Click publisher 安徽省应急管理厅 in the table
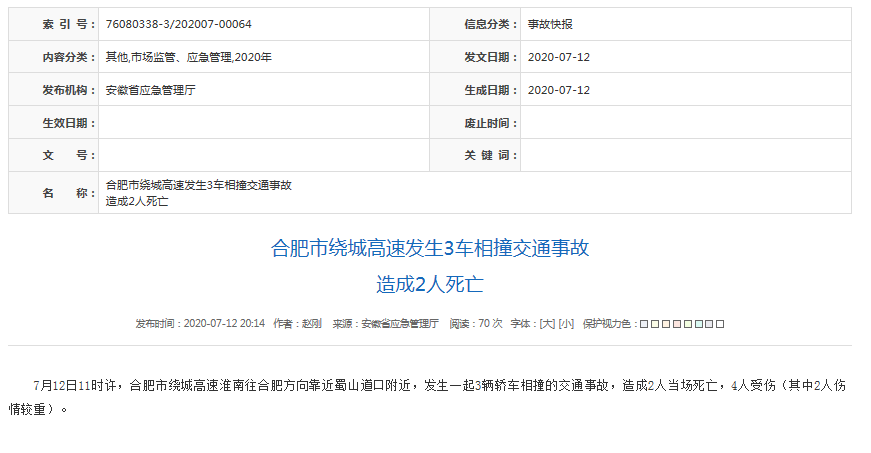This screenshot has width=871, height=453. [x=151, y=90]
